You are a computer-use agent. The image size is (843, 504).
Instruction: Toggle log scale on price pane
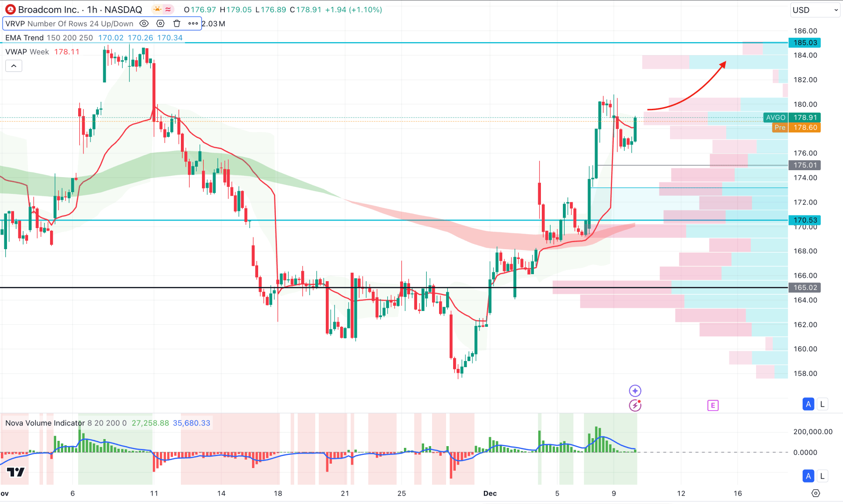(x=822, y=404)
